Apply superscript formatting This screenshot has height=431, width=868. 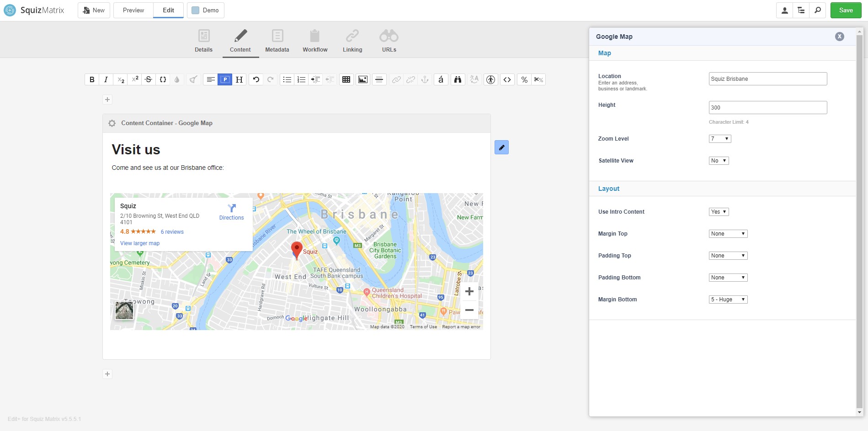click(x=135, y=79)
